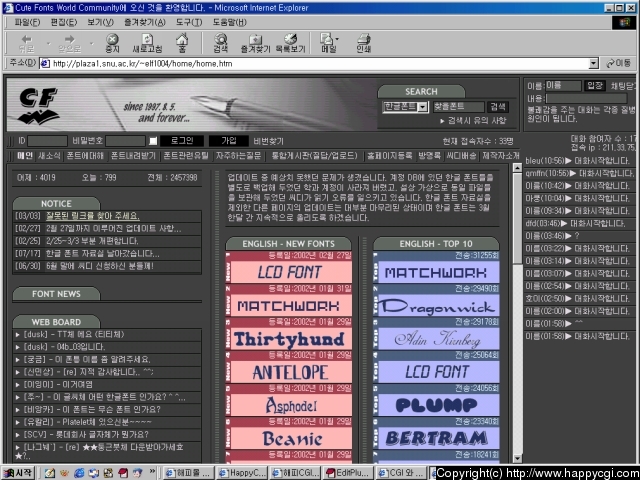Click the page scrollbar down arrow
The height and width of the screenshot is (480, 640).
coord(517,458)
